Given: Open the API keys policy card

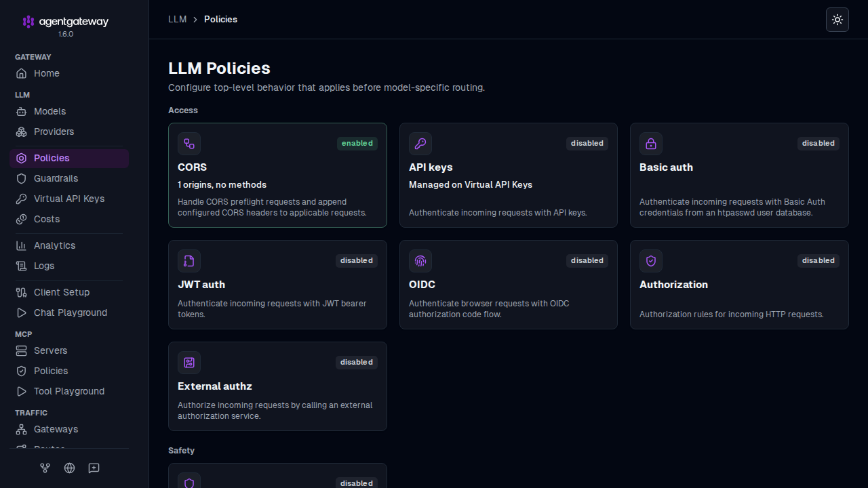Looking at the screenshot, I should tap(509, 175).
